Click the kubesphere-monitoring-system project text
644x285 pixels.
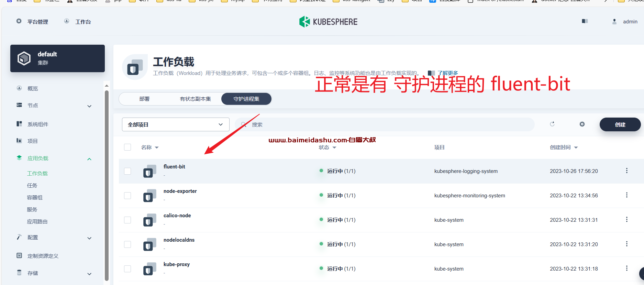click(470, 196)
